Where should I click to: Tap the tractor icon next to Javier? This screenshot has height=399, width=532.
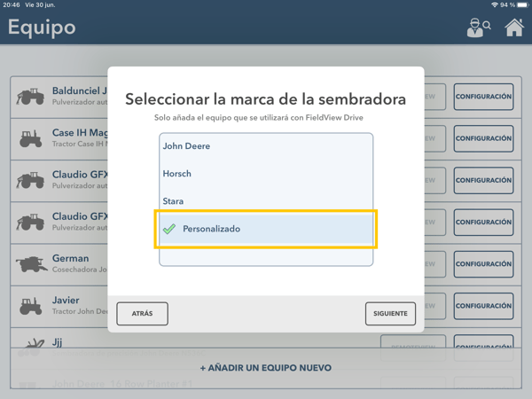pos(30,306)
